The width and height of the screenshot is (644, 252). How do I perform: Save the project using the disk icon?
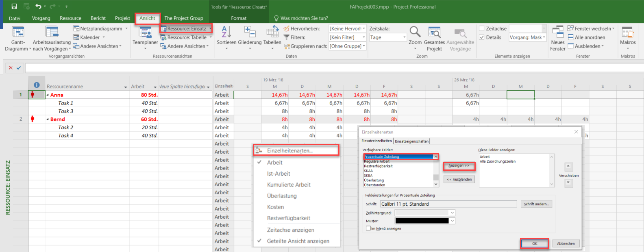click(x=14, y=6)
